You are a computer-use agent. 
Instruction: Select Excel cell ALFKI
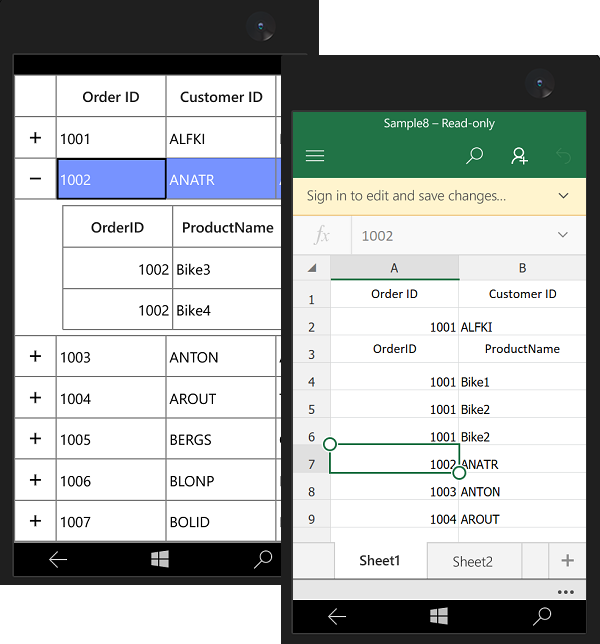pyautogui.click(x=522, y=322)
